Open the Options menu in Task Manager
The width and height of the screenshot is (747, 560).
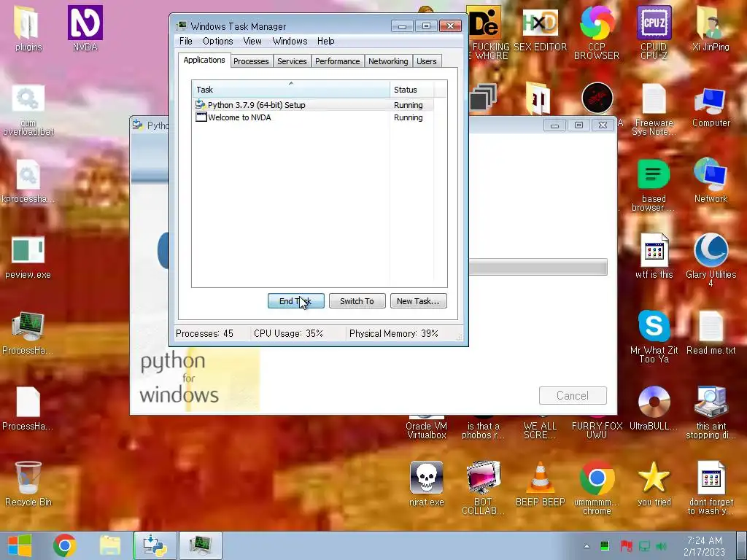217,41
